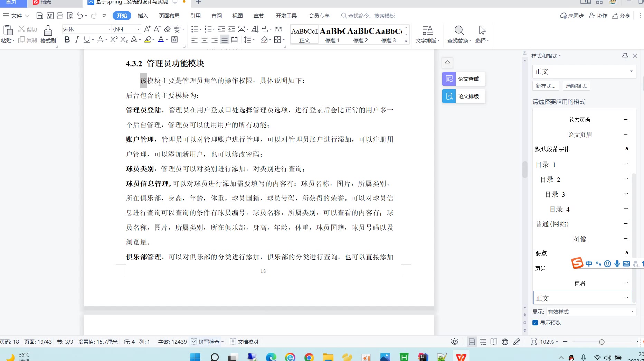Pin the 样式和格式 panel

click(625, 56)
